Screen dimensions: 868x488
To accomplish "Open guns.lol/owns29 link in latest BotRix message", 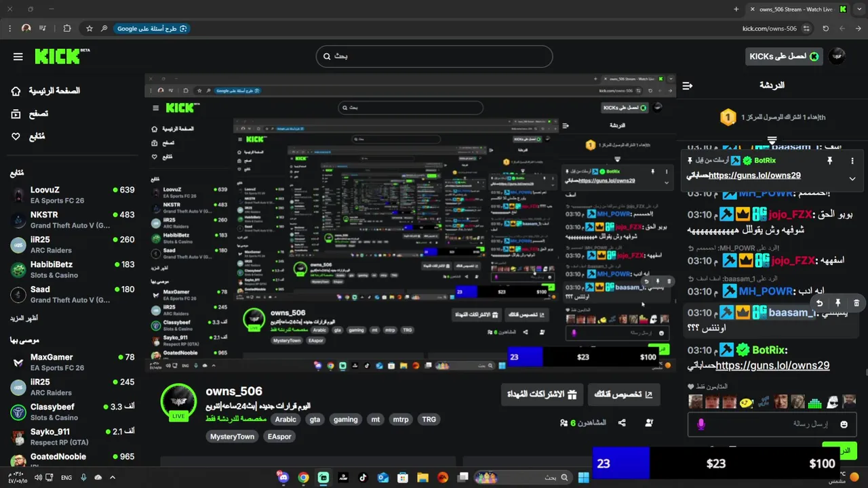I will click(x=773, y=365).
